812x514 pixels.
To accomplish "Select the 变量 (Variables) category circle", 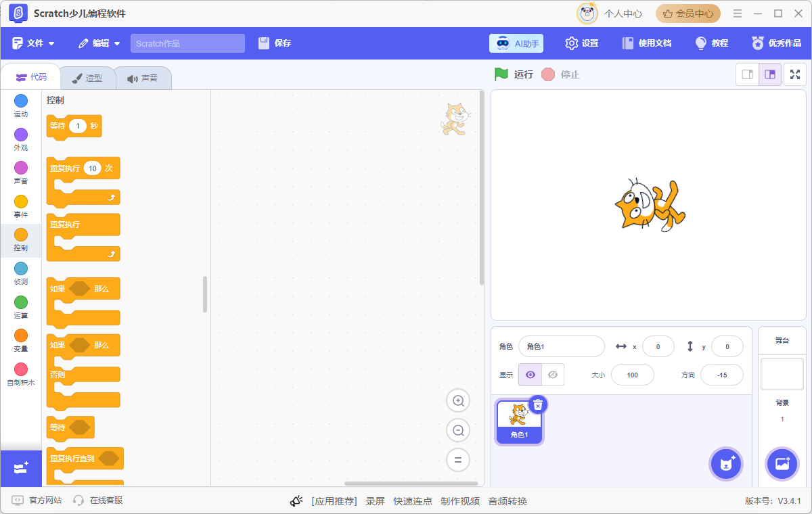I will pyautogui.click(x=21, y=335).
